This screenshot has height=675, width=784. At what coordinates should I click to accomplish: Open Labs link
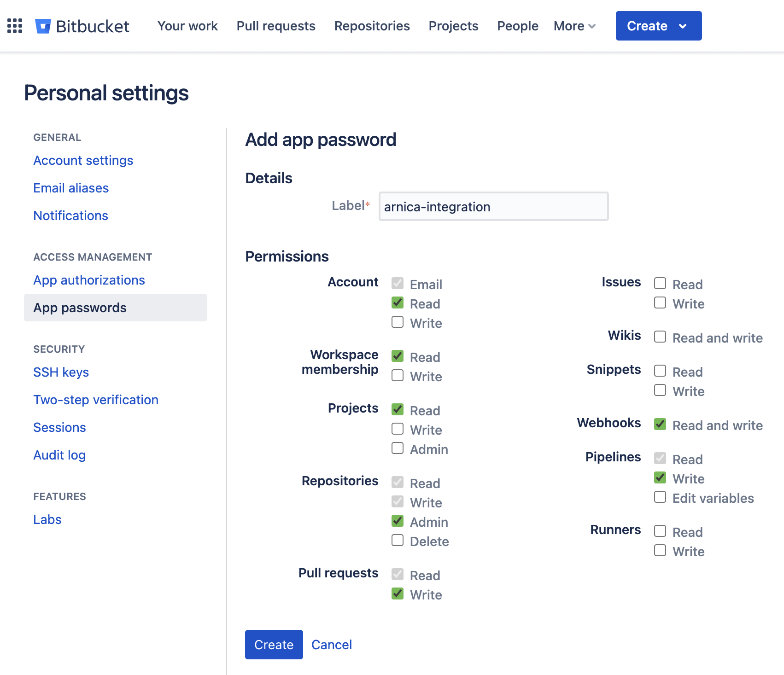point(47,519)
